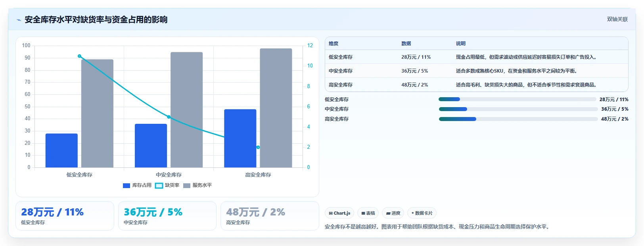The height and width of the screenshot is (246, 644).
Task: Select the 48万元 / 2% summary card
Action: coord(270,216)
